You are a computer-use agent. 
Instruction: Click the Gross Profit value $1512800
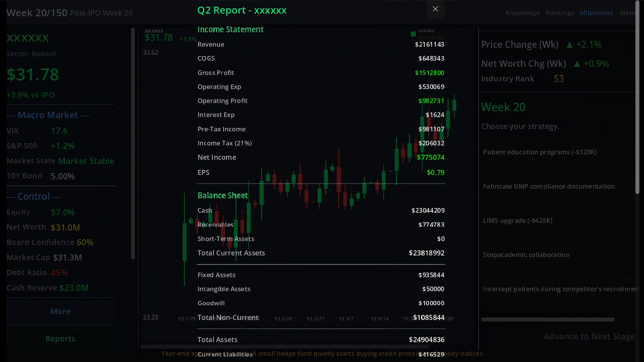(x=429, y=73)
